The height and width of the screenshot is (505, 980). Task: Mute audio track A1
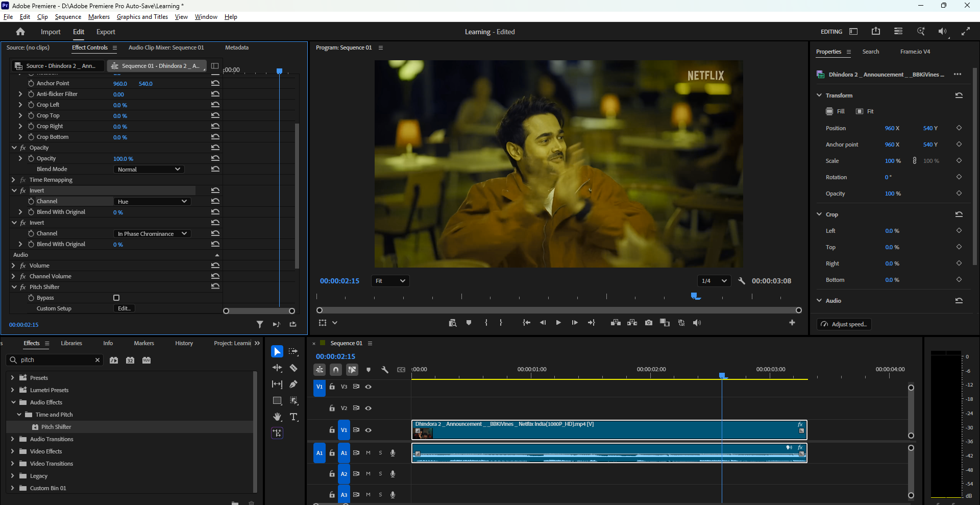click(368, 453)
